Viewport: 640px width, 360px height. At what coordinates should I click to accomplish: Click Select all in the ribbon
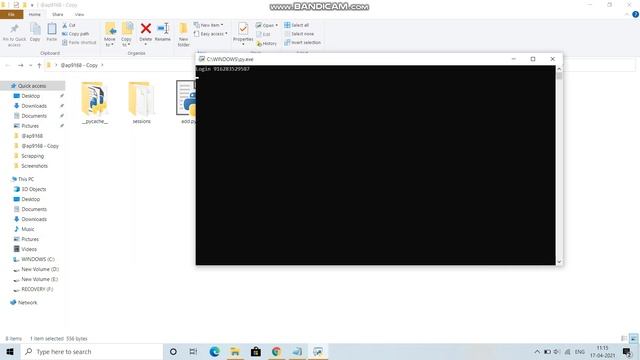296,25
